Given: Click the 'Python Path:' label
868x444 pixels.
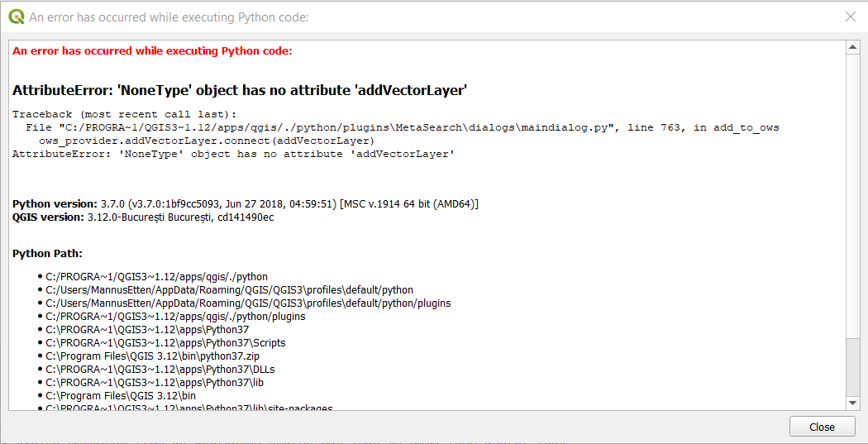Looking at the screenshot, I should click(48, 254).
